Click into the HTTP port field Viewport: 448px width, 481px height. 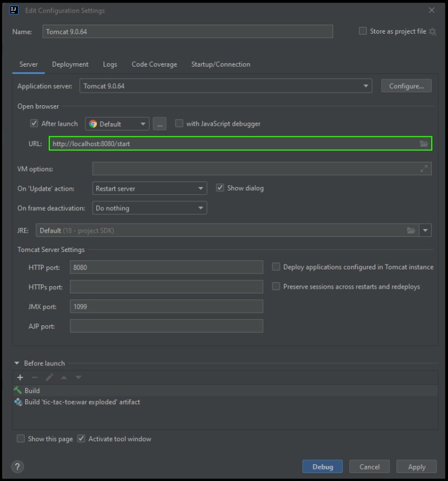[x=167, y=267]
